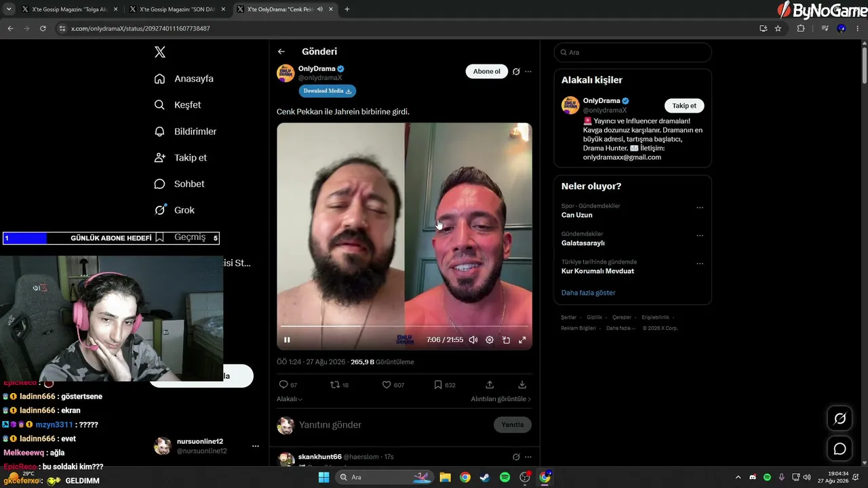Image resolution: width=868 pixels, height=488 pixels.
Task: Seek on the video progress bar
Action: pyautogui.click(x=404, y=327)
